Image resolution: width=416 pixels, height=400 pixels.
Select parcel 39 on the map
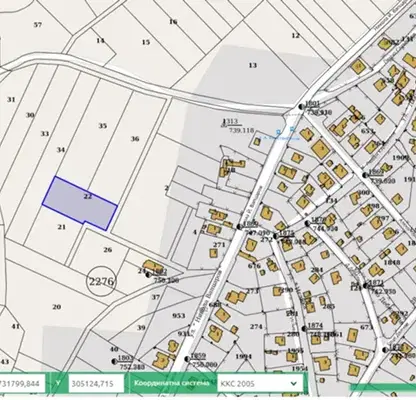pyautogui.click(x=141, y=328)
